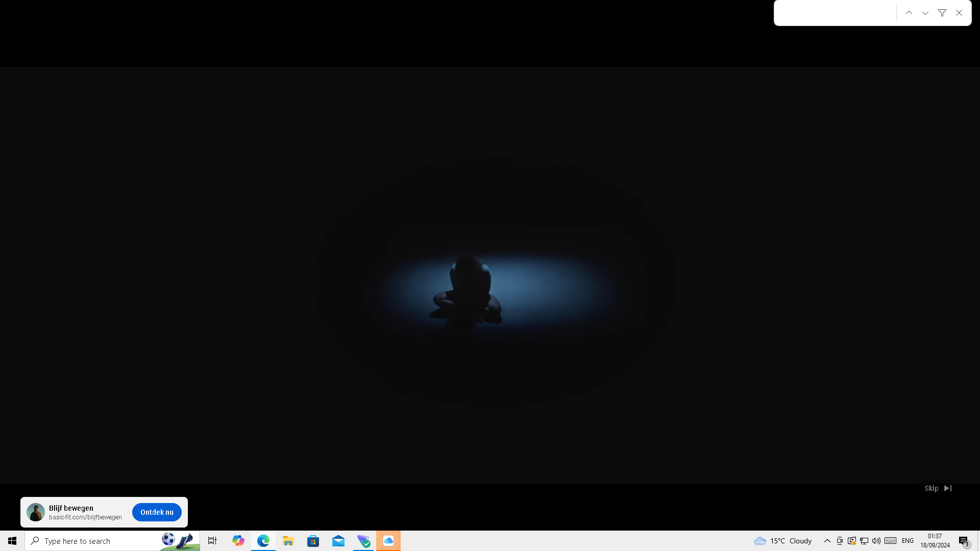Go to previous find result arrow
Viewport: 980px width, 551px height.
[909, 13]
